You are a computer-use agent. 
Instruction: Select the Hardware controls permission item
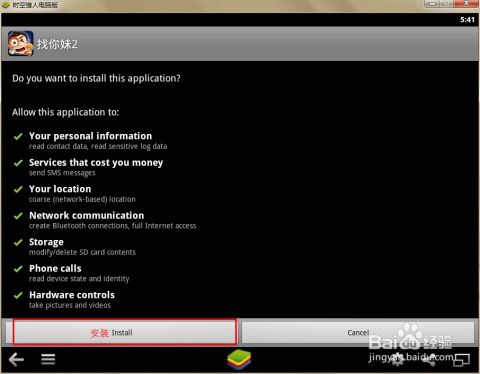pyautogui.click(x=64, y=300)
